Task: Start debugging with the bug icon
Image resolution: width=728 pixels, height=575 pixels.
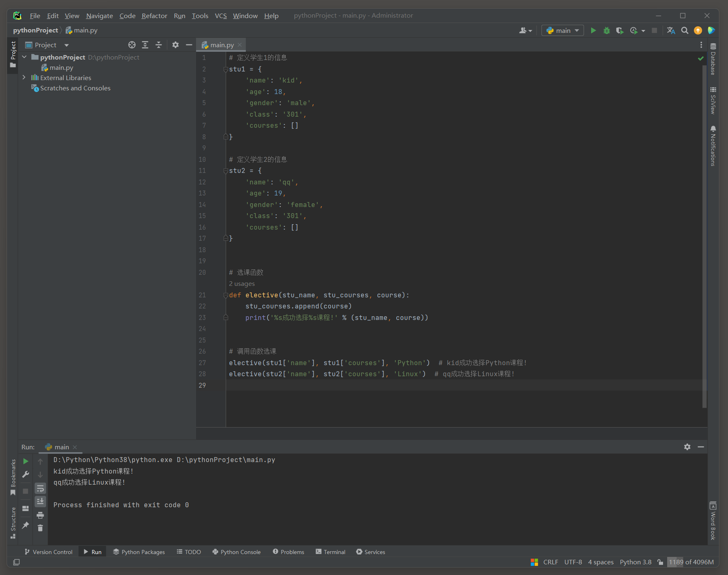Action: point(606,30)
